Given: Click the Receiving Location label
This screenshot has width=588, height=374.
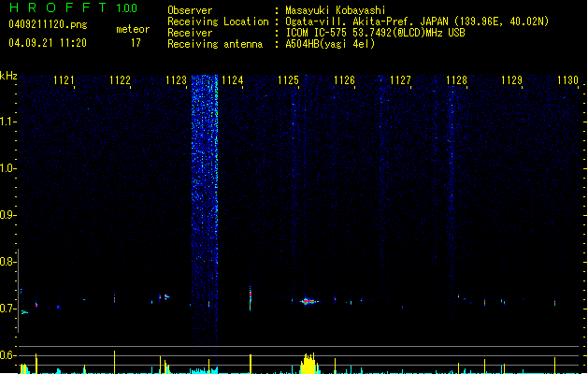Looking at the screenshot, I should (218, 22).
